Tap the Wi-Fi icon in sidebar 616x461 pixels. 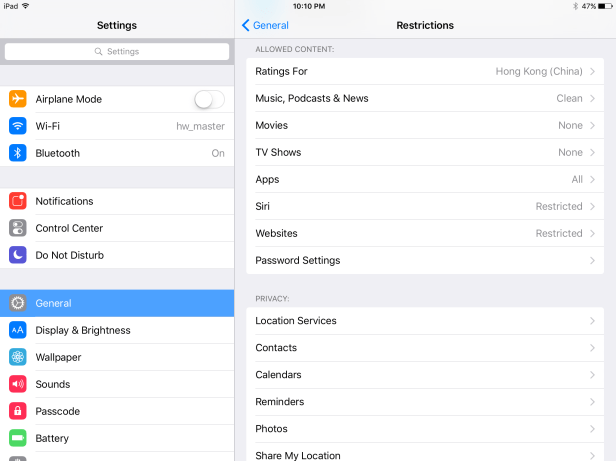pyautogui.click(x=17, y=126)
